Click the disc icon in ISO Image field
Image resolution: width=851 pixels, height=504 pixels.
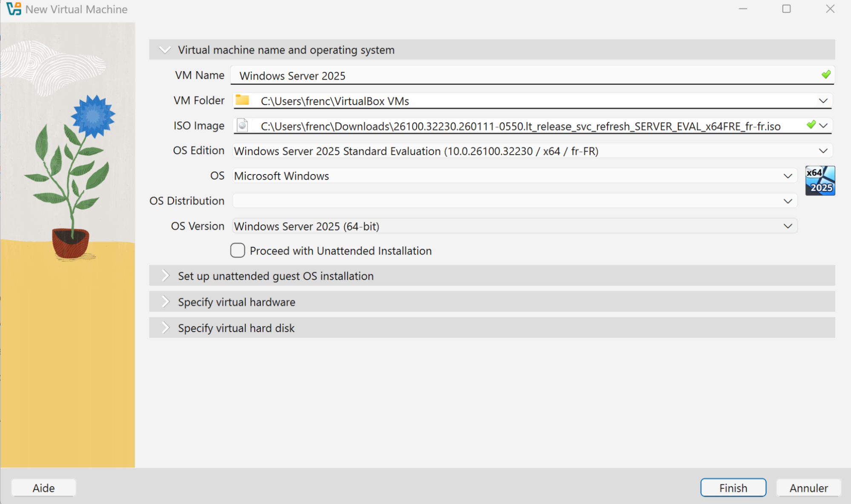pyautogui.click(x=242, y=126)
